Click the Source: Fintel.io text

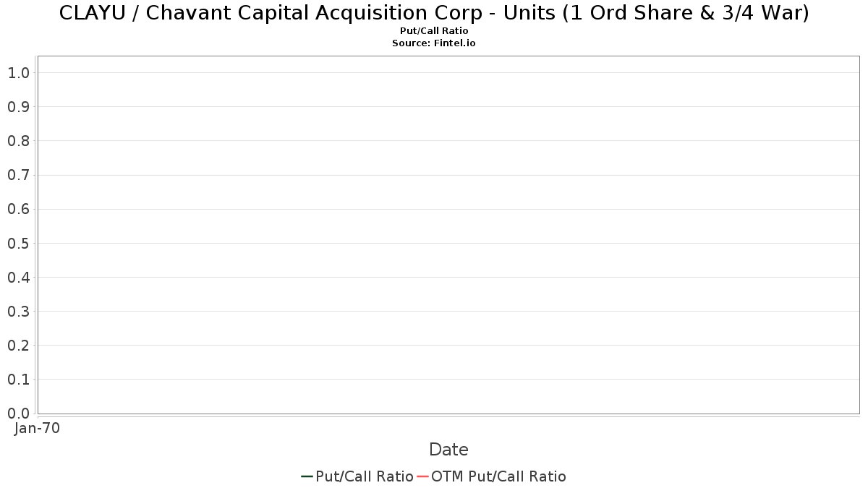pyautogui.click(x=434, y=43)
